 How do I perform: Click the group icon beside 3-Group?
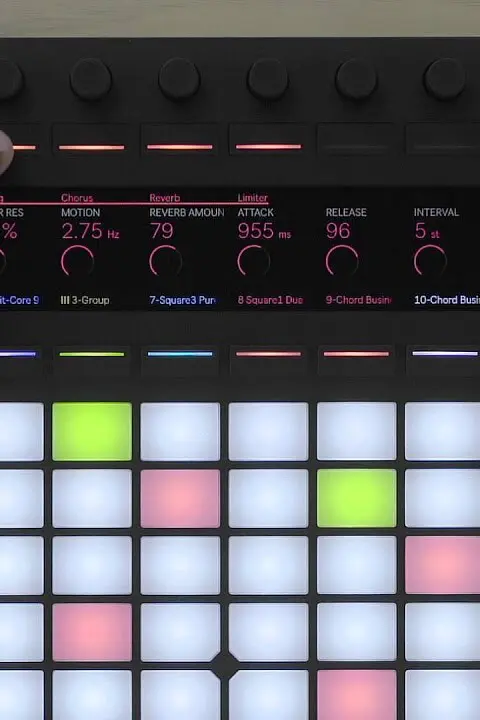[x=65, y=300]
